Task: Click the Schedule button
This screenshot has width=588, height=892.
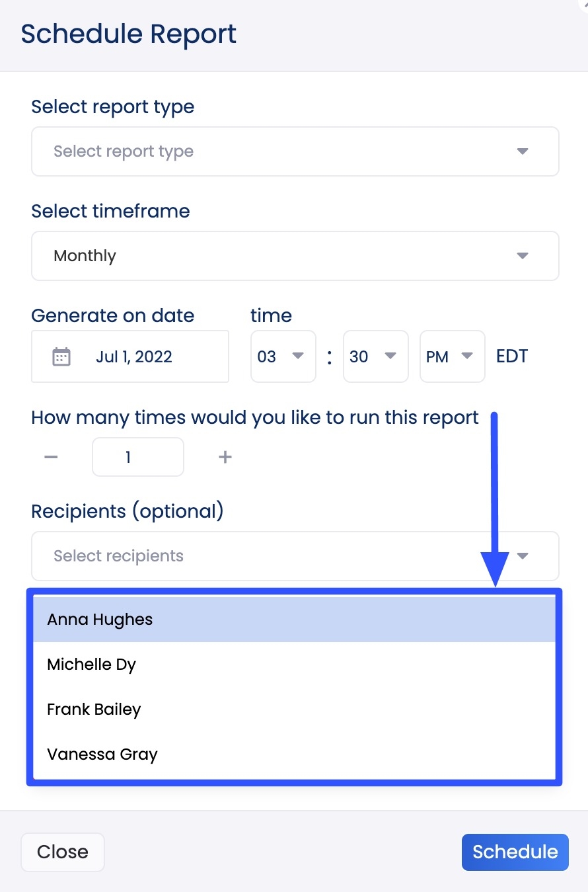Action: point(515,852)
